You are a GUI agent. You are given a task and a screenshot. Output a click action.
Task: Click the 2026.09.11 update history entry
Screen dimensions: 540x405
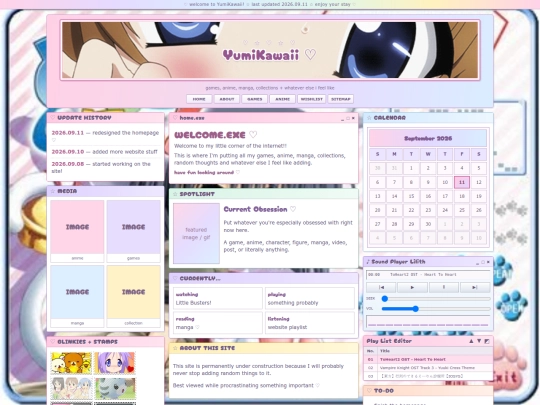[x=105, y=136]
